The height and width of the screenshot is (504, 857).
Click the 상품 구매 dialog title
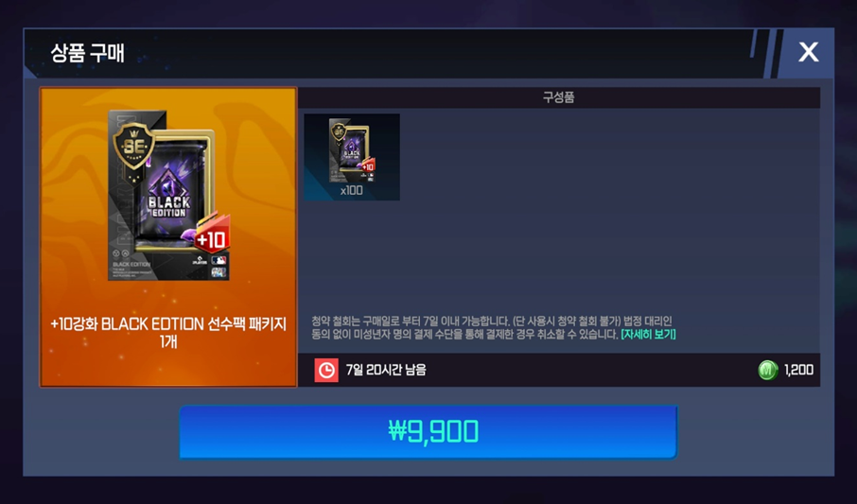[87, 53]
